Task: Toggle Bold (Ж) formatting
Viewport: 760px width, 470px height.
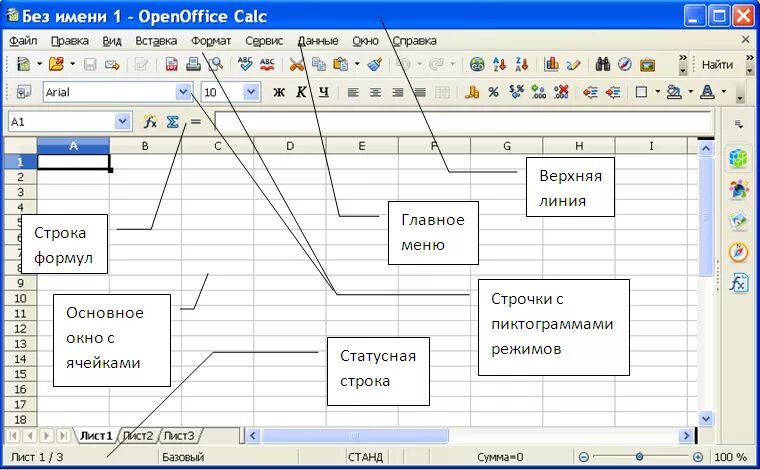Action: [x=279, y=92]
